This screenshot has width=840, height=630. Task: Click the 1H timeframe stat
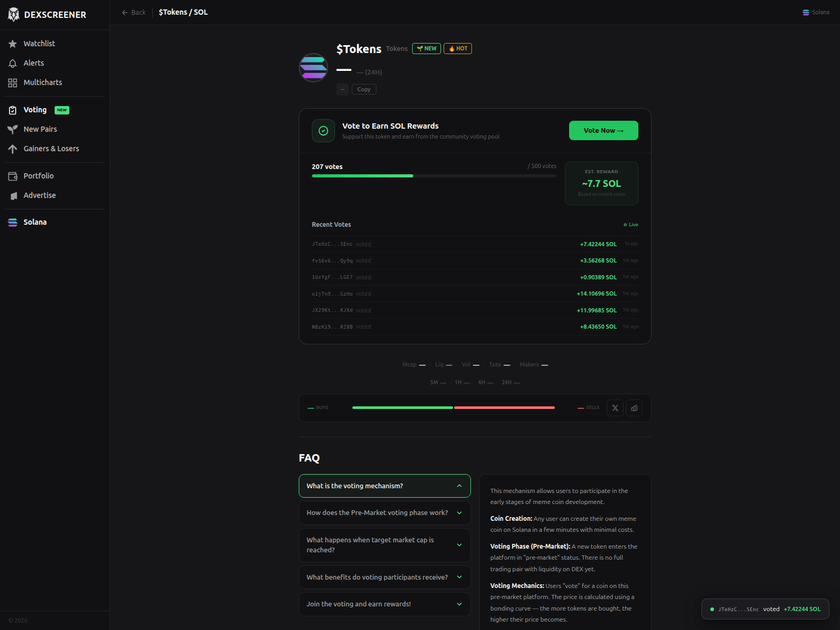[462, 382]
